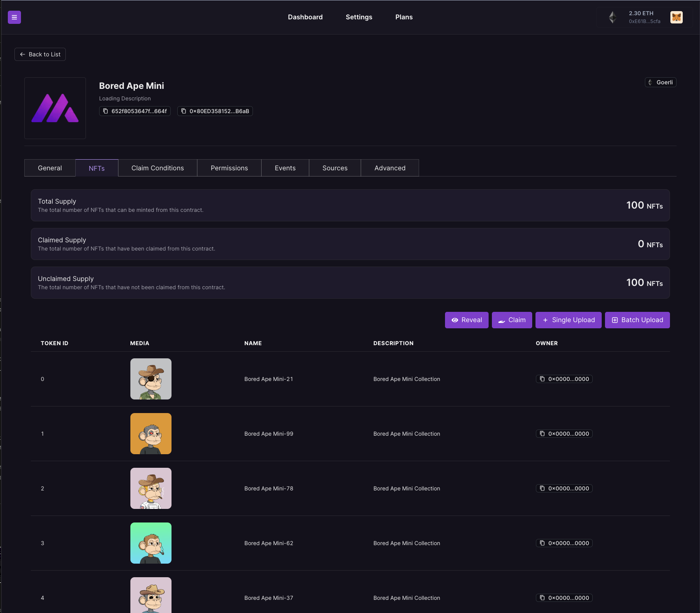The width and height of the screenshot is (700, 613).
Task: Click description of Bored Ape Mini-21 row
Action: click(x=407, y=379)
